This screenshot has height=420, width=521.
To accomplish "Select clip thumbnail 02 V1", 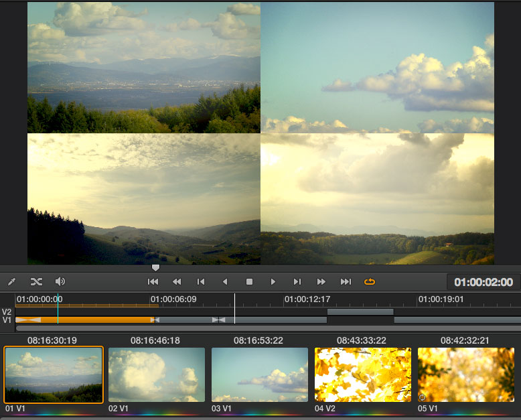I will (157, 374).
